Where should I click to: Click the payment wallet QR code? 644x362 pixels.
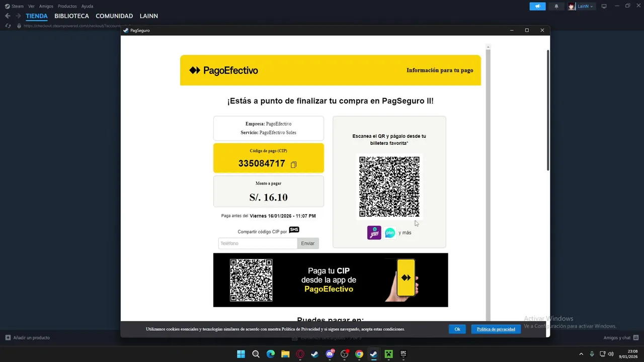(389, 187)
